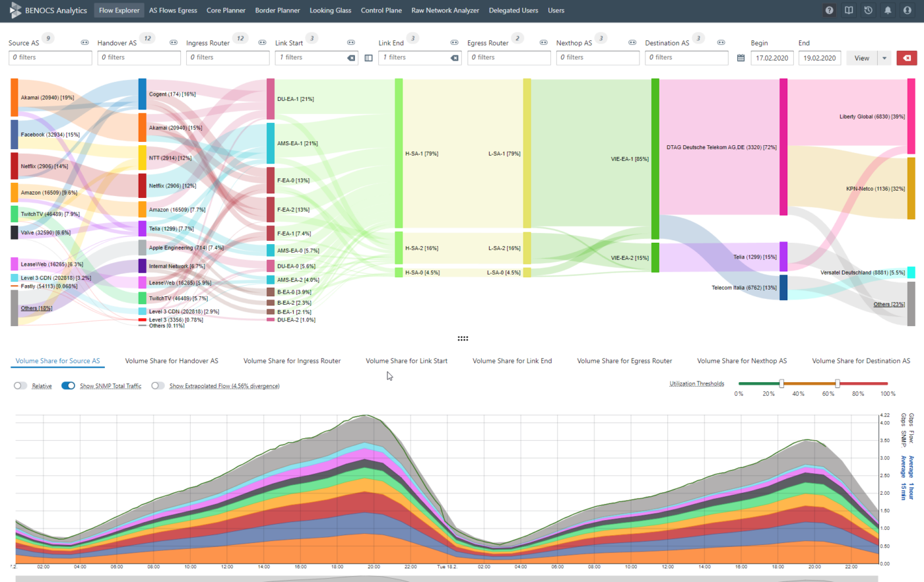
Task: Expand the Source AS options menu
Action: point(84,42)
